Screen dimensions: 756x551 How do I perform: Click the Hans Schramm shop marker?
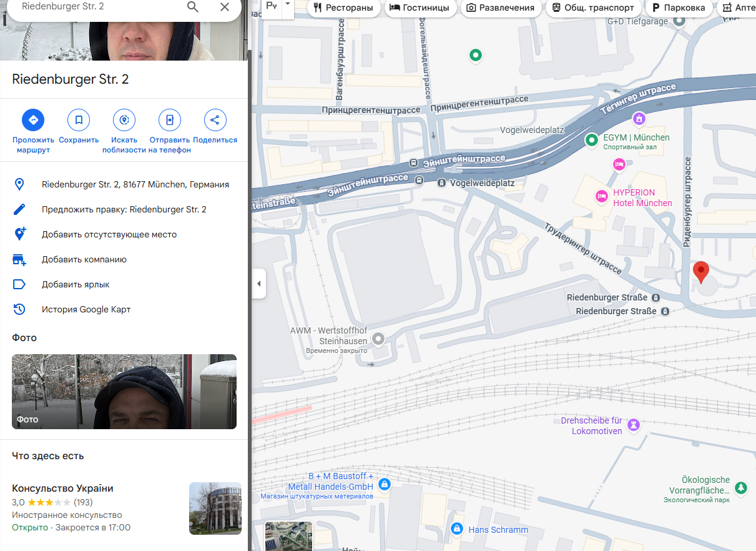[457, 529]
